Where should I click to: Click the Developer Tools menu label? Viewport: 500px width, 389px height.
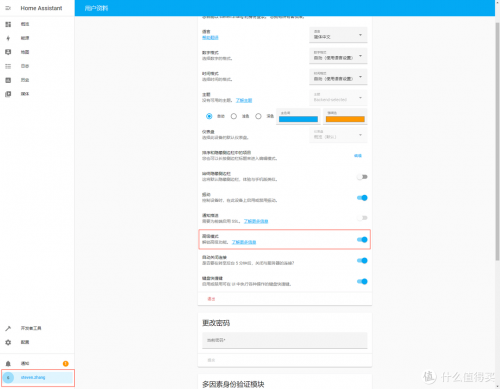coord(31,328)
